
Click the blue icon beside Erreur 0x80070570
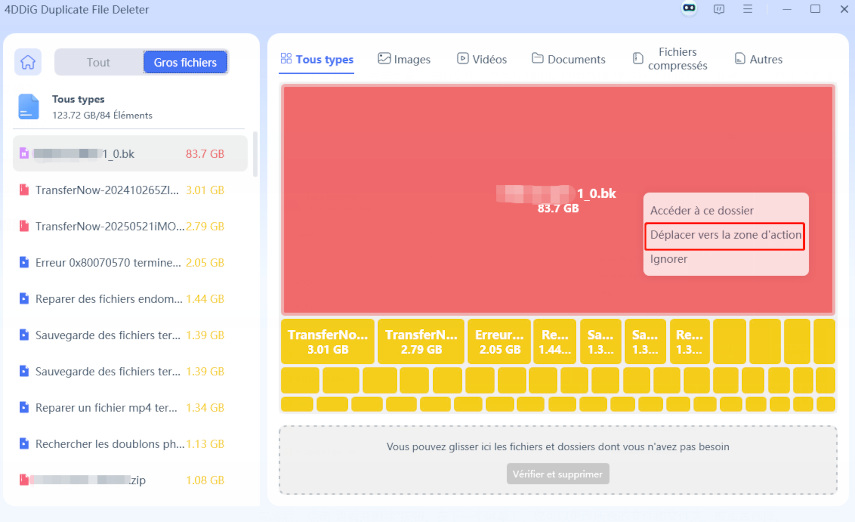(24, 262)
